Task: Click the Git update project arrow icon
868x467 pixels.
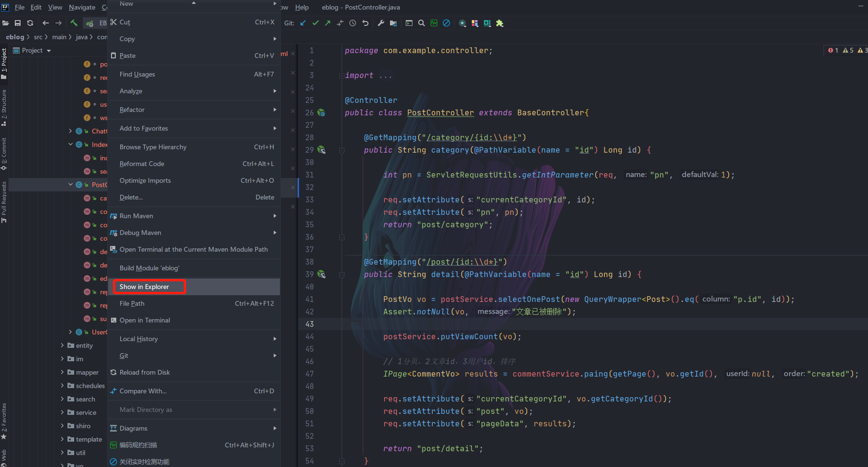Action: pyautogui.click(x=303, y=23)
